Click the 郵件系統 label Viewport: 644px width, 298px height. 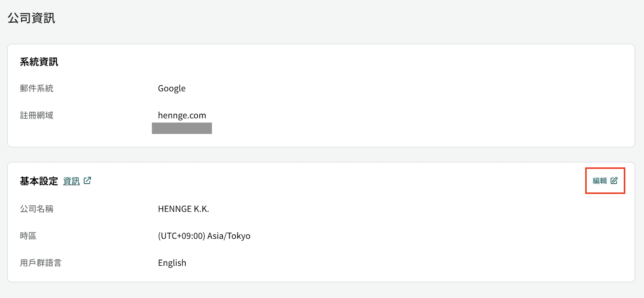click(x=37, y=88)
